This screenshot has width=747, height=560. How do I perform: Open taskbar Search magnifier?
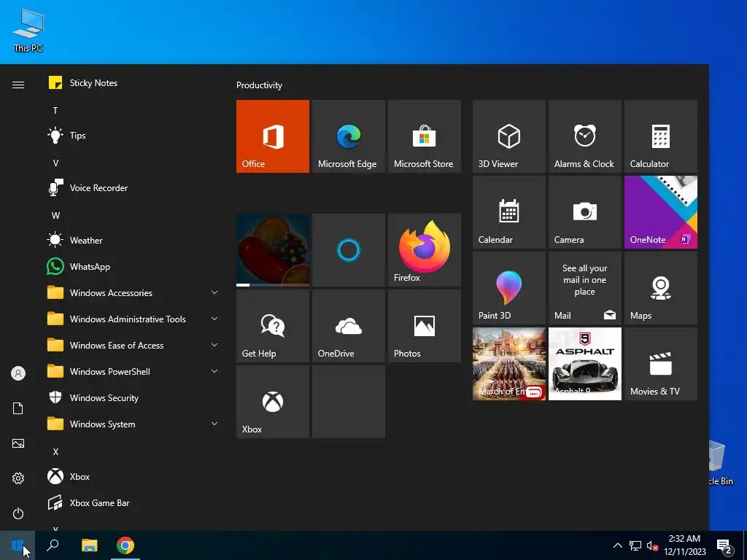(x=53, y=545)
